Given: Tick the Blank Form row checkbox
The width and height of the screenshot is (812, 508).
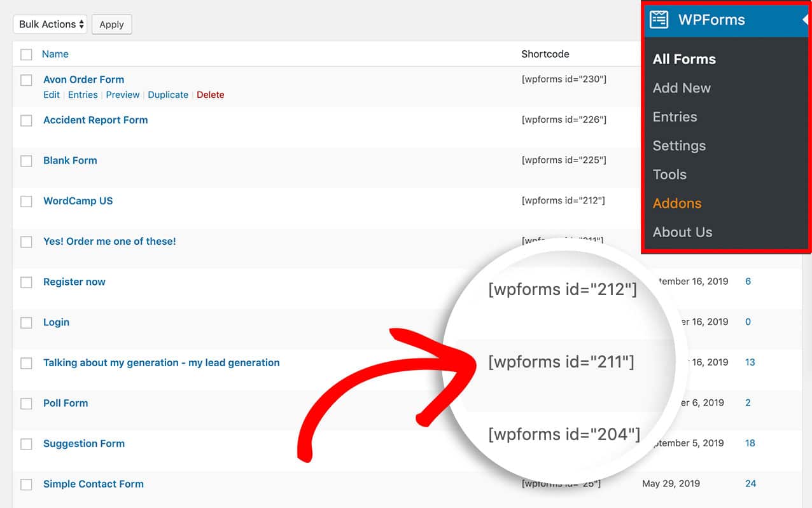Looking at the screenshot, I should click(x=26, y=161).
